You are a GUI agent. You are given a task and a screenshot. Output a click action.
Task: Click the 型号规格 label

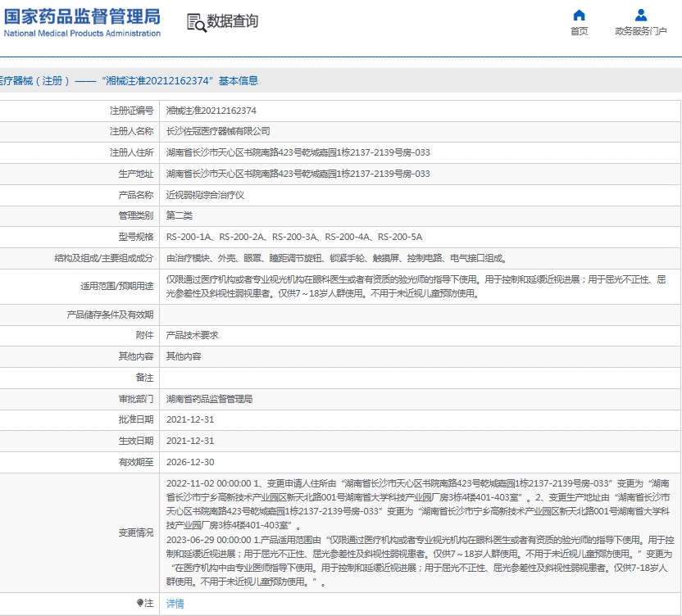click(136, 237)
